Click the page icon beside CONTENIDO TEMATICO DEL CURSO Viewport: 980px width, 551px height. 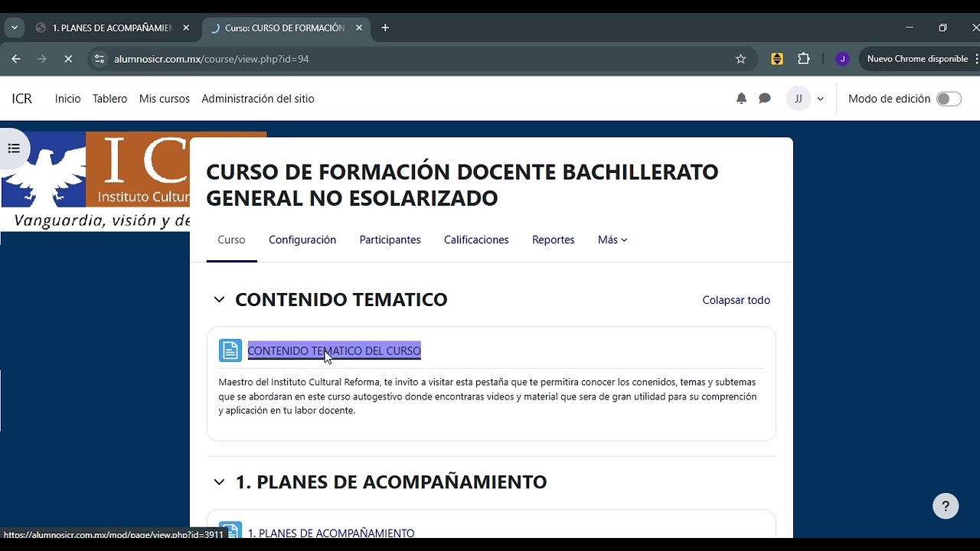pyautogui.click(x=230, y=350)
